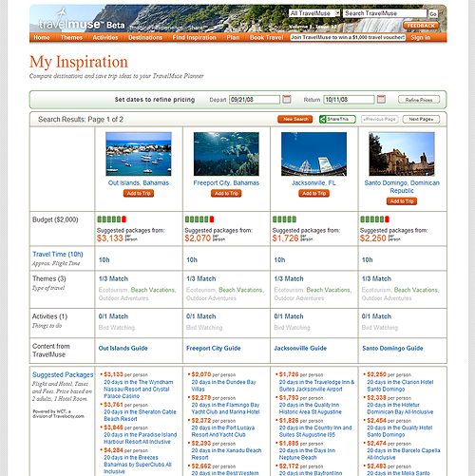Open the Paradise Island Harbour Resort package
The width and height of the screenshot is (475, 476).
point(141,438)
